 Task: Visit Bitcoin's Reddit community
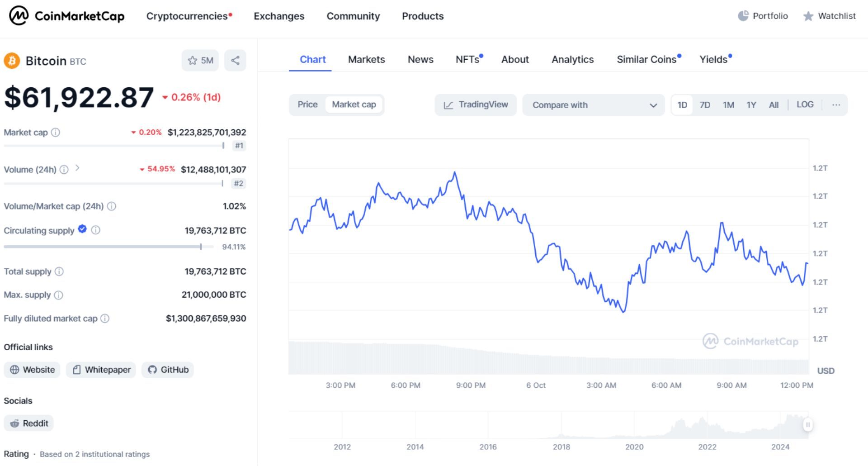tap(28, 423)
